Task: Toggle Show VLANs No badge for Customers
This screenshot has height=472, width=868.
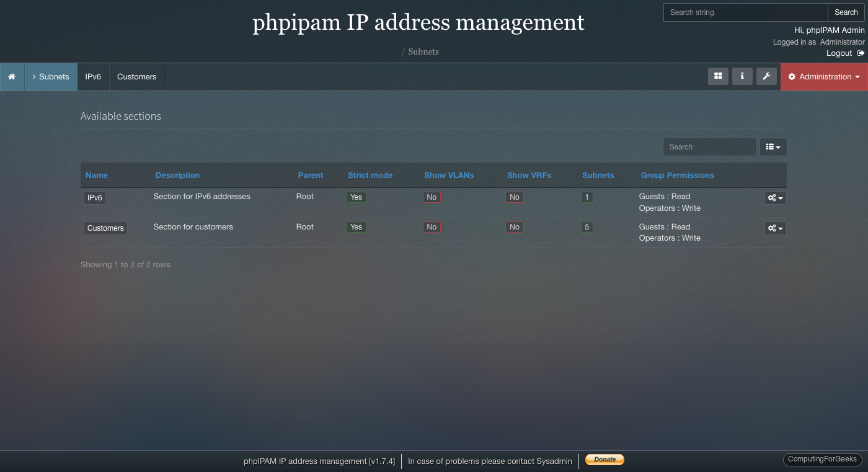Action: pyautogui.click(x=432, y=226)
